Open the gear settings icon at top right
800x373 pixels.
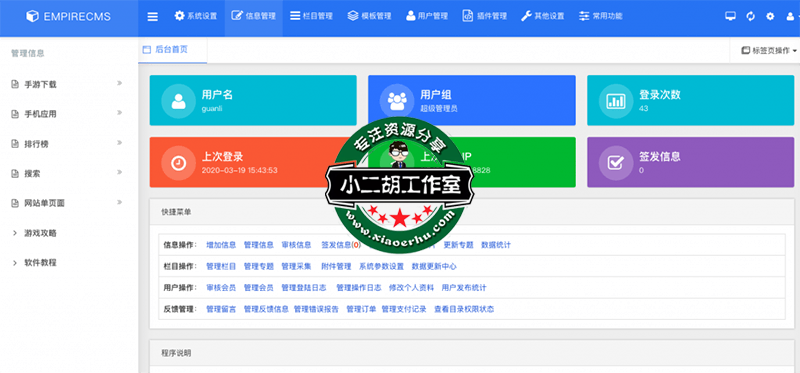pyautogui.click(x=770, y=16)
